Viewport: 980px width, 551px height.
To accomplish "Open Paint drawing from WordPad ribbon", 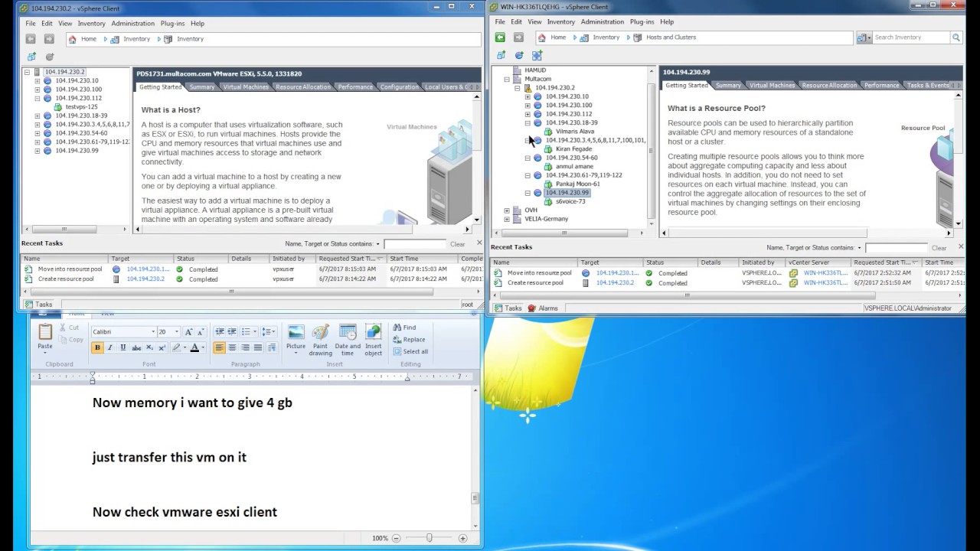I will [321, 340].
